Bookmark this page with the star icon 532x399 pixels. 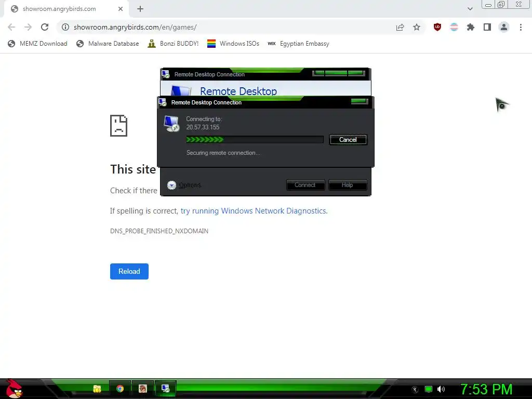coord(417,27)
